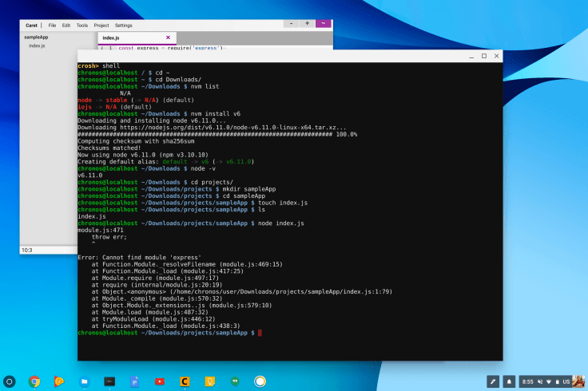Close the index.js editor tab
Screen dimensions: 588x391
pyautogui.click(x=168, y=38)
